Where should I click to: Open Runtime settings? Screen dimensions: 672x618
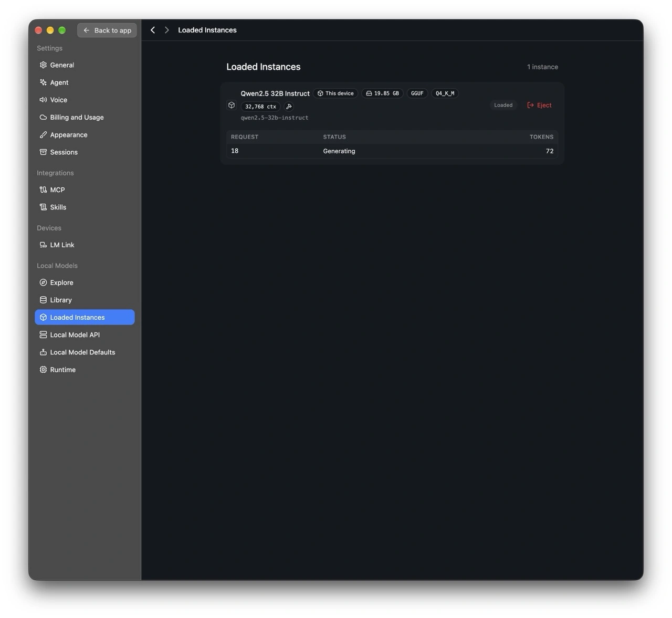pos(85,370)
